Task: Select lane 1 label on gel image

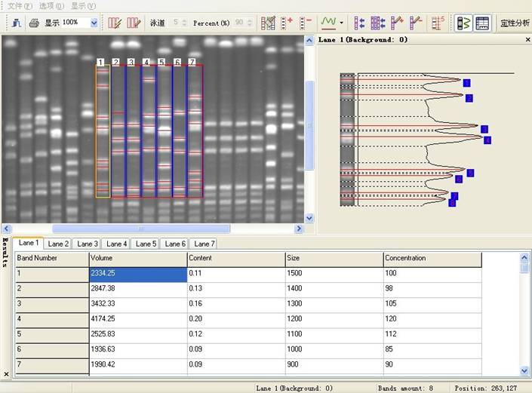Action: (x=100, y=62)
